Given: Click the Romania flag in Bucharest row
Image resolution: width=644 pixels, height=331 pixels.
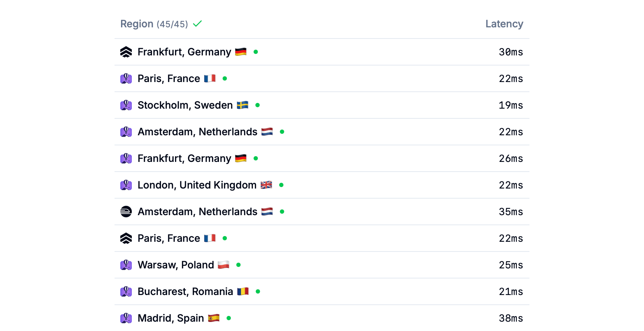Looking at the screenshot, I should (x=243, y=291).
